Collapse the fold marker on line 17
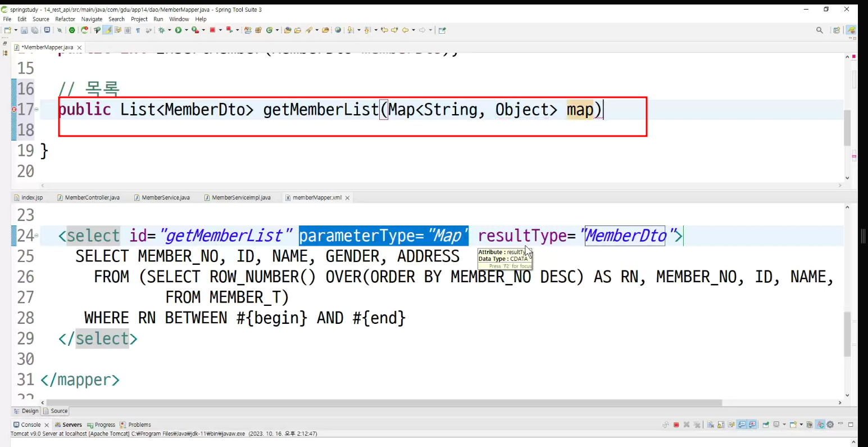 coord(37,110)
